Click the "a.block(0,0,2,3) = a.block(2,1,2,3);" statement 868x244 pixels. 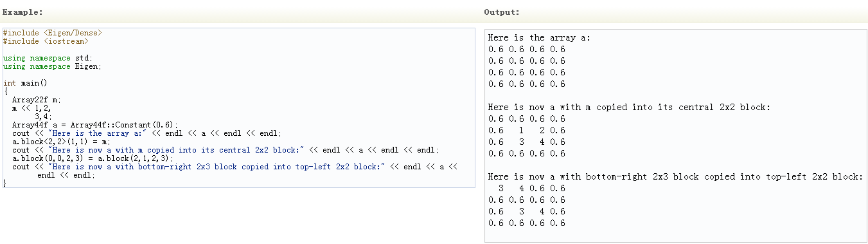click(93, 158)
